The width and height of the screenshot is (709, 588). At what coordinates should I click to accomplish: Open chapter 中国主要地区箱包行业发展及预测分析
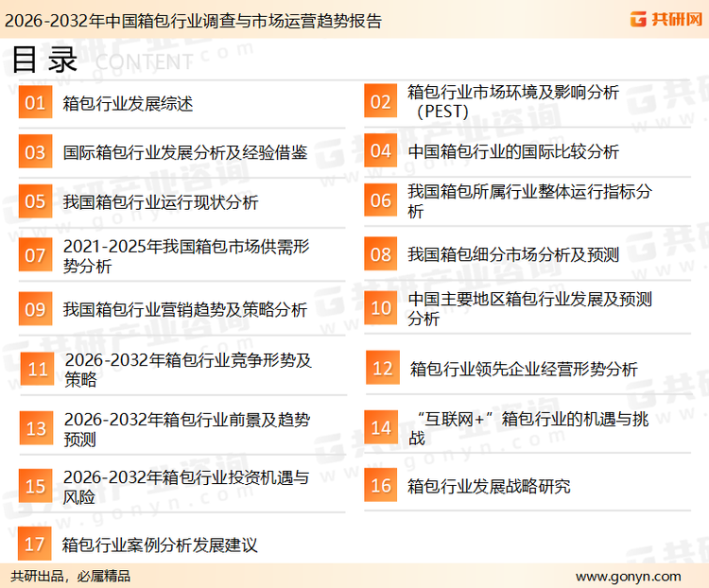click(x=530, y=308)
